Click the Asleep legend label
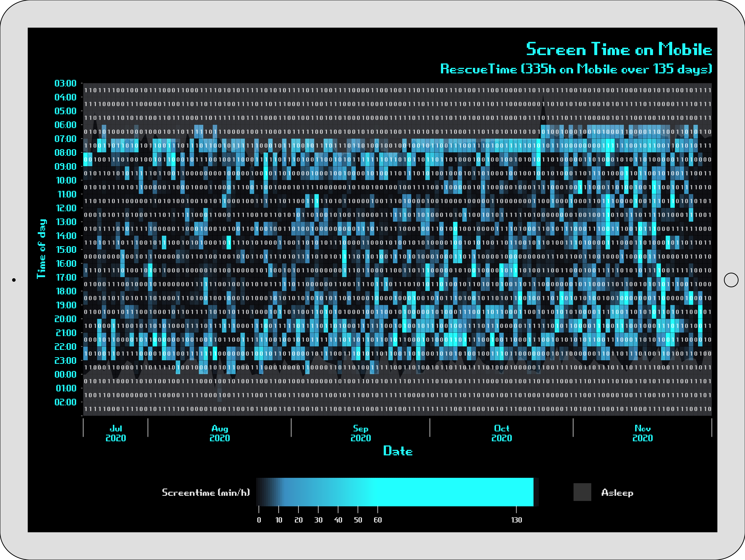 pyautogui.click(x=617, y=493)
